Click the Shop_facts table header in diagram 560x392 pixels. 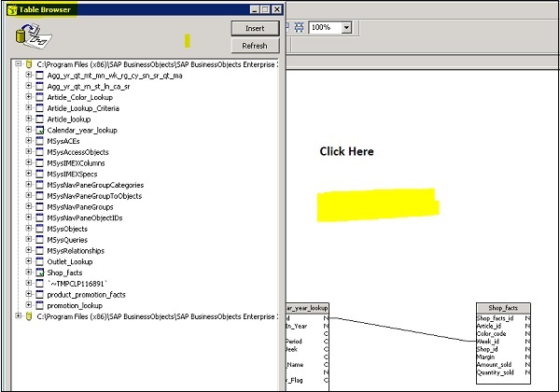click(503, 308)
